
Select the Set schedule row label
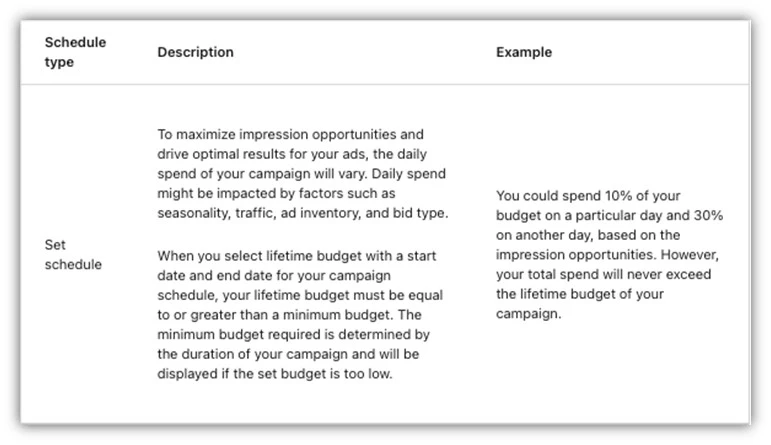[73, 255]
